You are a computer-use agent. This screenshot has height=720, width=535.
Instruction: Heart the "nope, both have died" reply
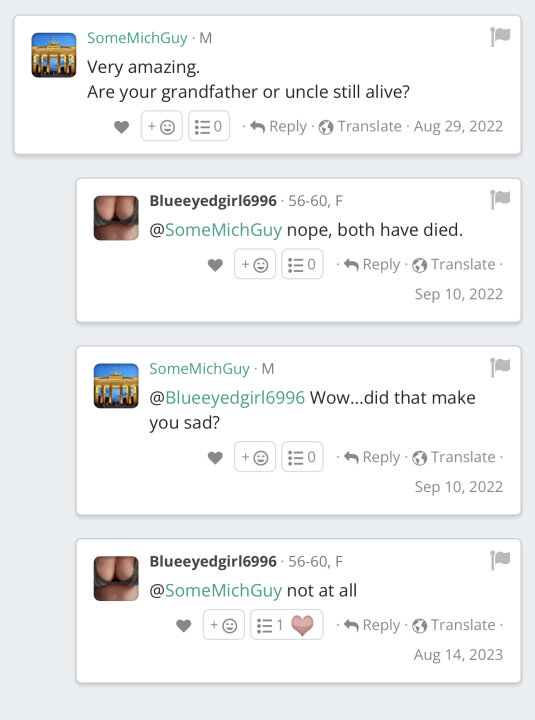pyautogui.click(x=215, y=265)
